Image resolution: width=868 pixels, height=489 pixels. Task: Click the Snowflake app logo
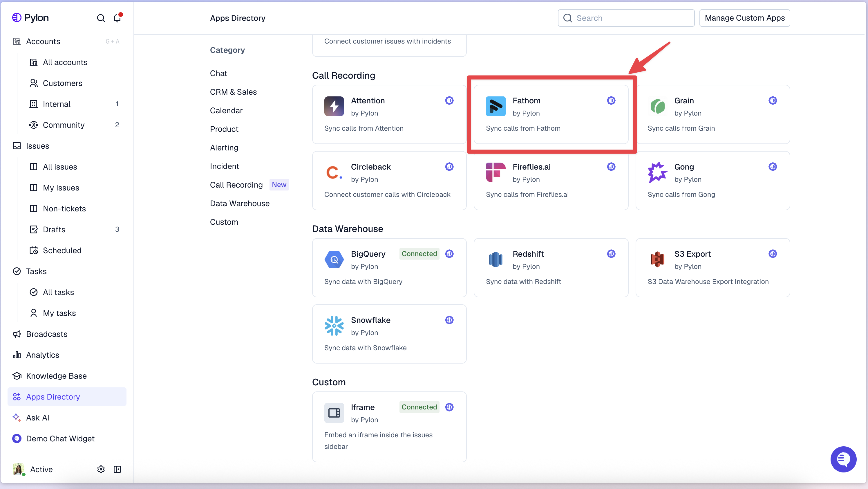pos(334,326)
